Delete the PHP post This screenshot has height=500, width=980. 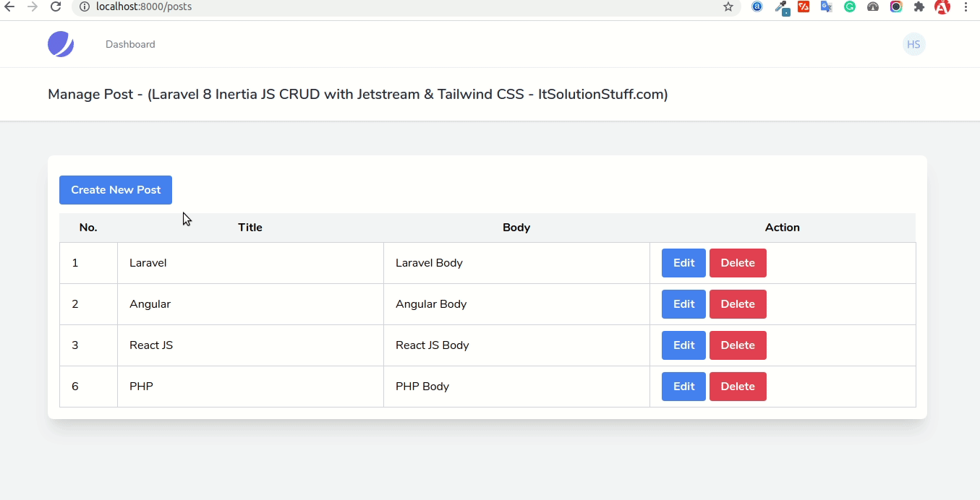[738, 387]
